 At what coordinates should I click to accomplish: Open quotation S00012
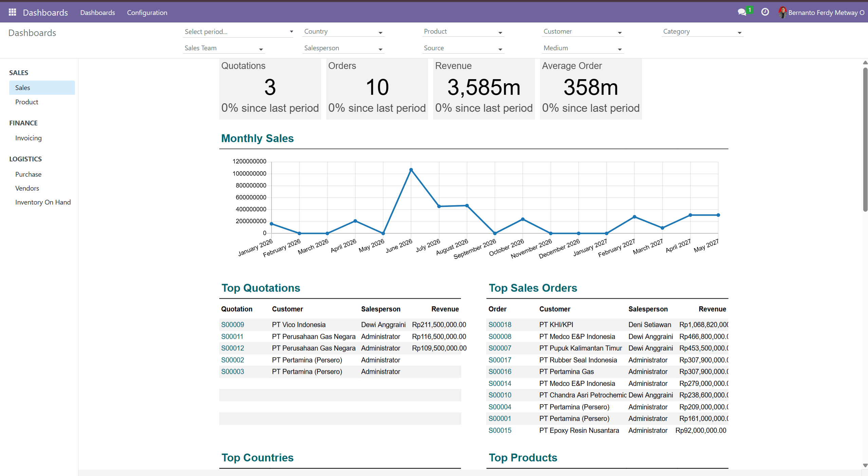233,348
